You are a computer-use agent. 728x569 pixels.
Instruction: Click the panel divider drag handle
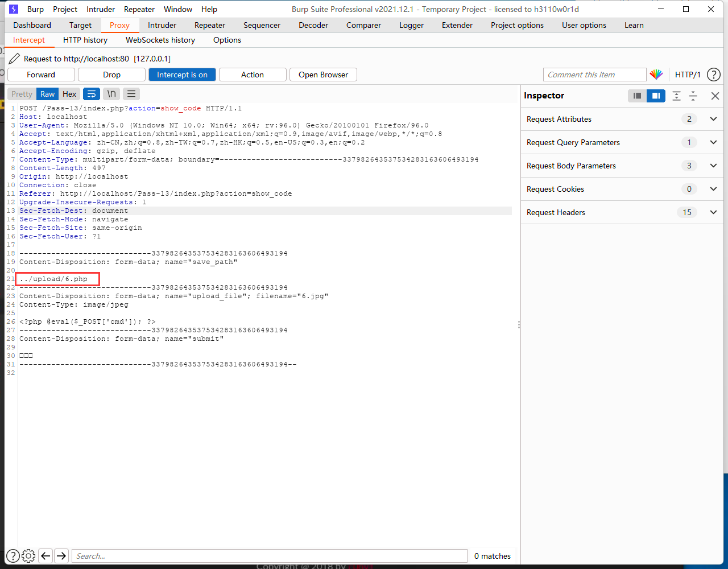click(518, 324)
